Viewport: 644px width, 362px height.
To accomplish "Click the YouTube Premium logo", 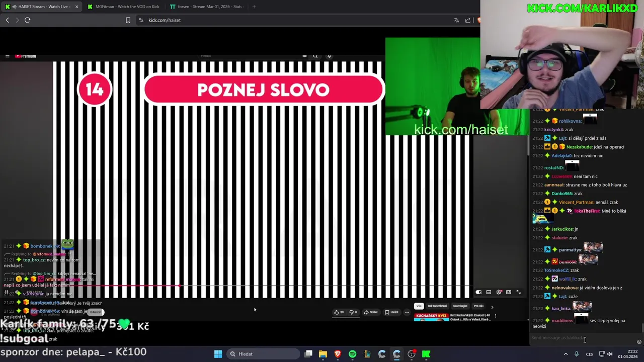I will click(26, 56).
